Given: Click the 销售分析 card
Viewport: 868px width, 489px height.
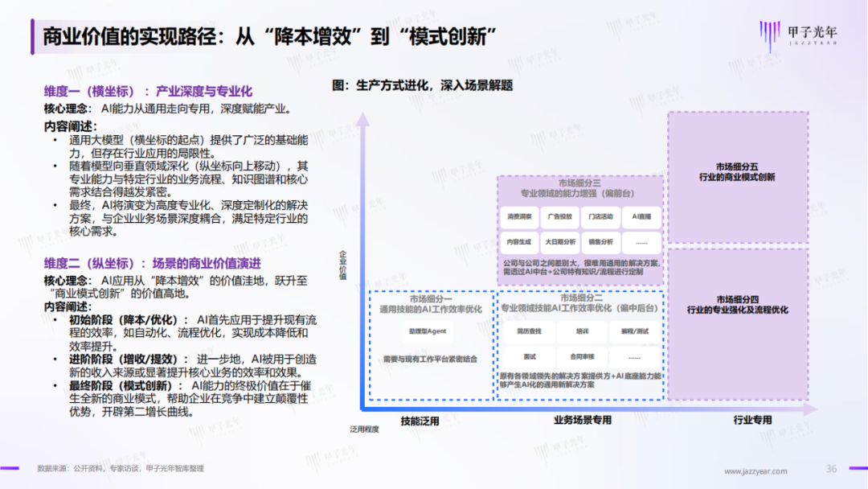Looking at the screenshot, I should (600, 242).
